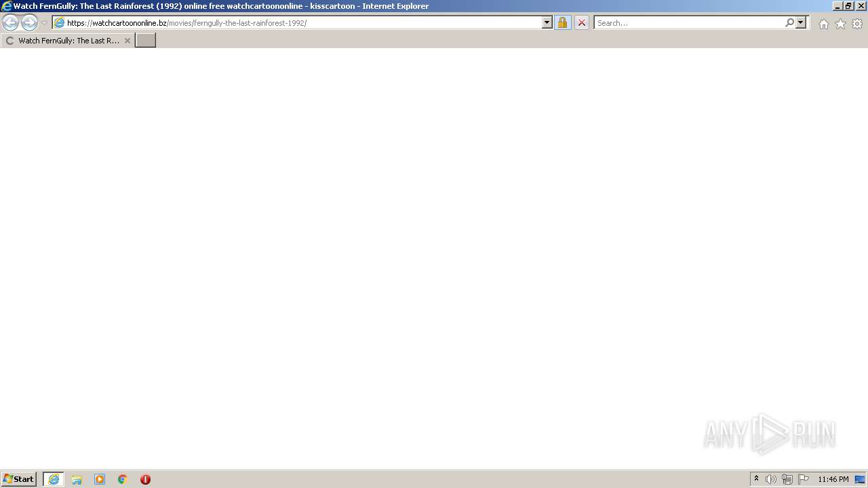Screen dimensions: 868x488
Task: Select the Watch FernGully tab
Action: pos(67,41)
